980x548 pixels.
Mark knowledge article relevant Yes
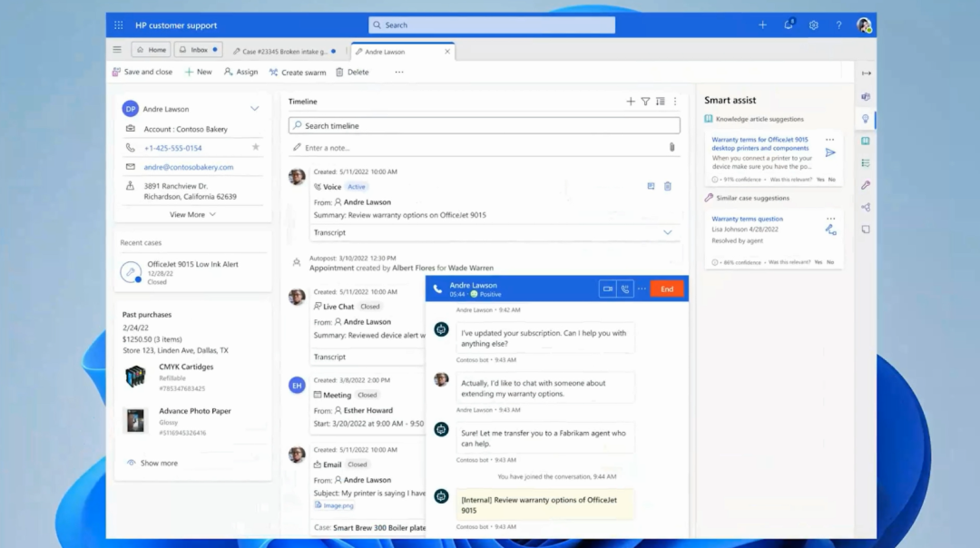[x=820, y=180]
